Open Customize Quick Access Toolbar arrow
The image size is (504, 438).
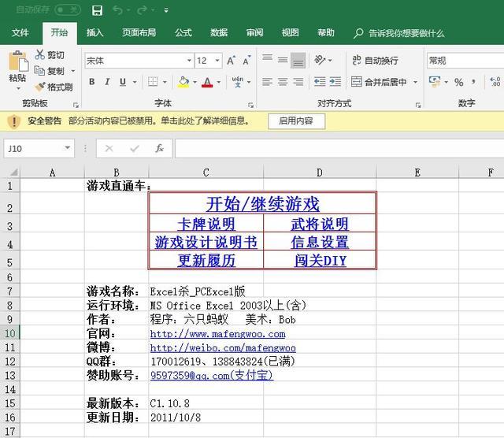166,10
